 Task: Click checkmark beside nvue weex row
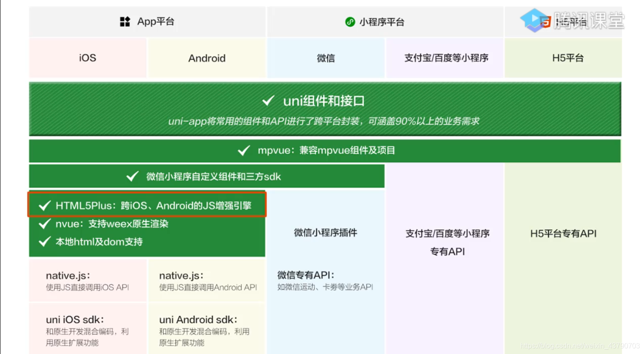[44, 224]
